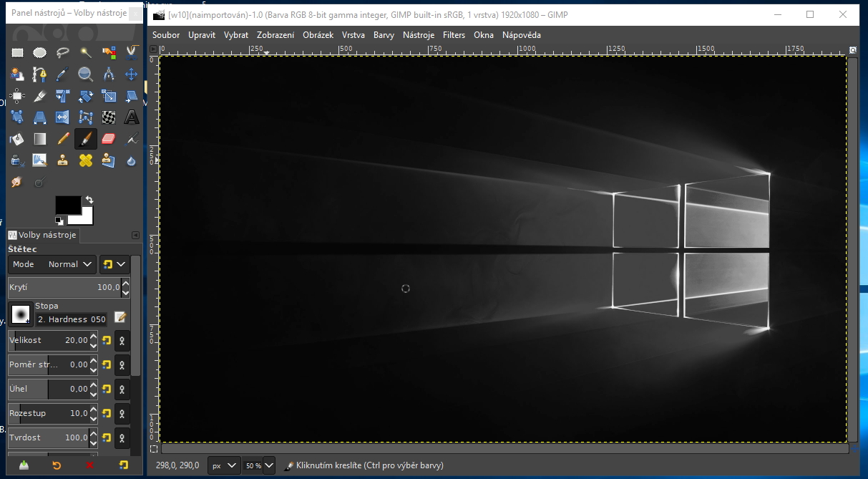Open the Filters menu
The height and width of the screenshot is (479, 868).
click(454, 34)
